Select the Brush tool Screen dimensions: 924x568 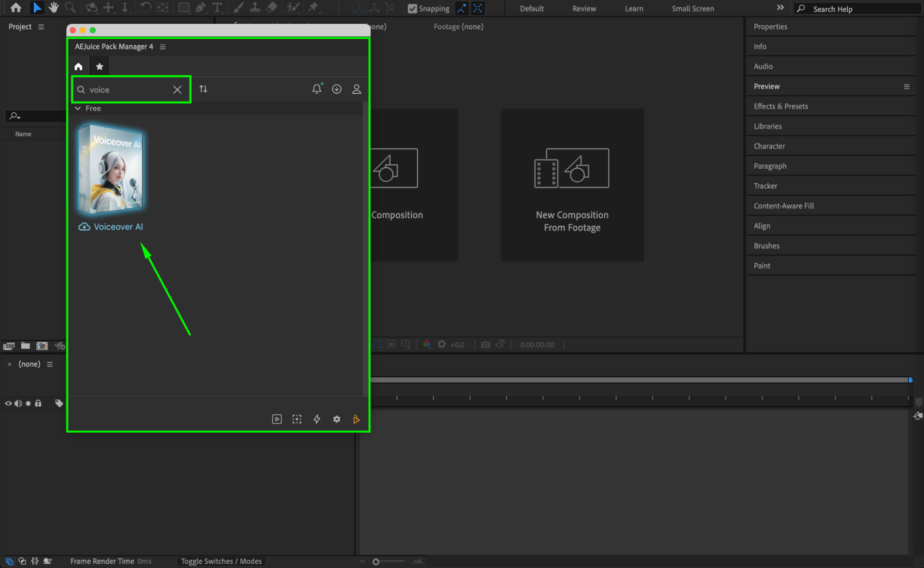[238, 8]
